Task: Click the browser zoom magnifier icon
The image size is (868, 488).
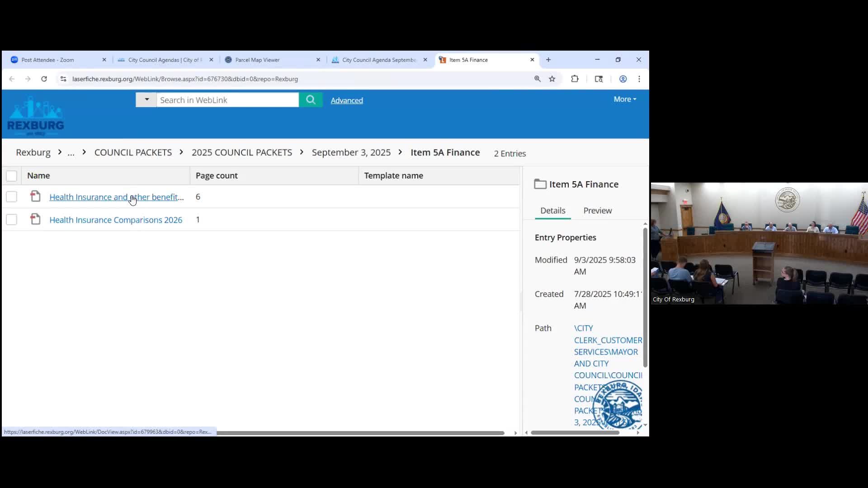Action: click(538, 79)
